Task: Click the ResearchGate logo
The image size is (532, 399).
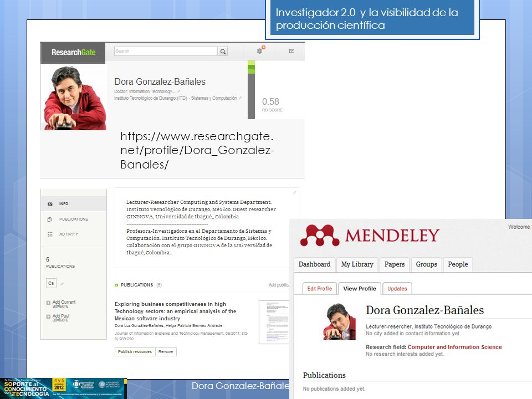Action: 73,52
